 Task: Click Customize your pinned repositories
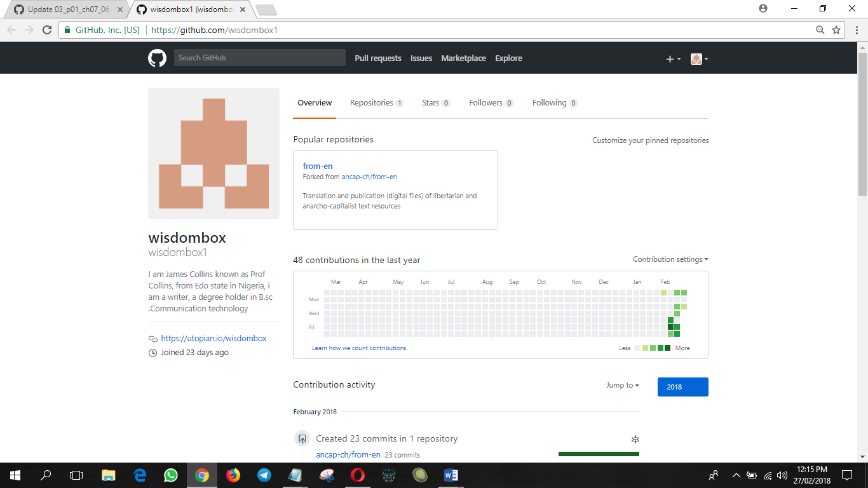651,140
